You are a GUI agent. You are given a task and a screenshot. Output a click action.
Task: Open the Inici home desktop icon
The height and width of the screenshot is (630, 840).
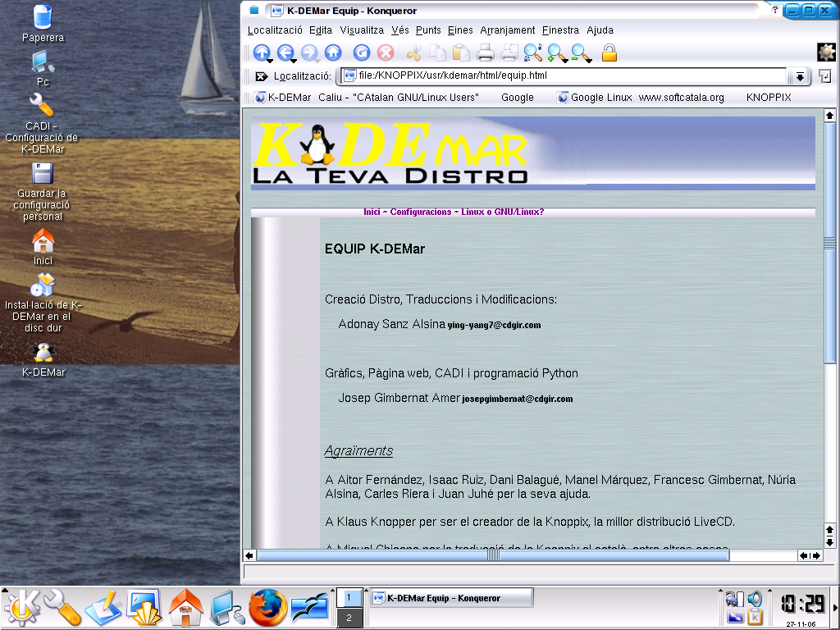(x=43, y=247)
